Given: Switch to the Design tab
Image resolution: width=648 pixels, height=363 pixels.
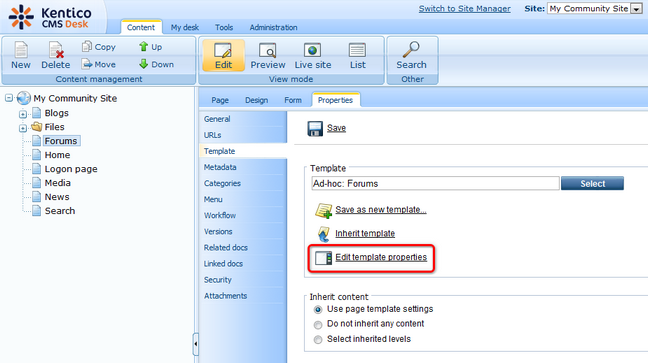Looking at the screenshot, I should (256, 100).
